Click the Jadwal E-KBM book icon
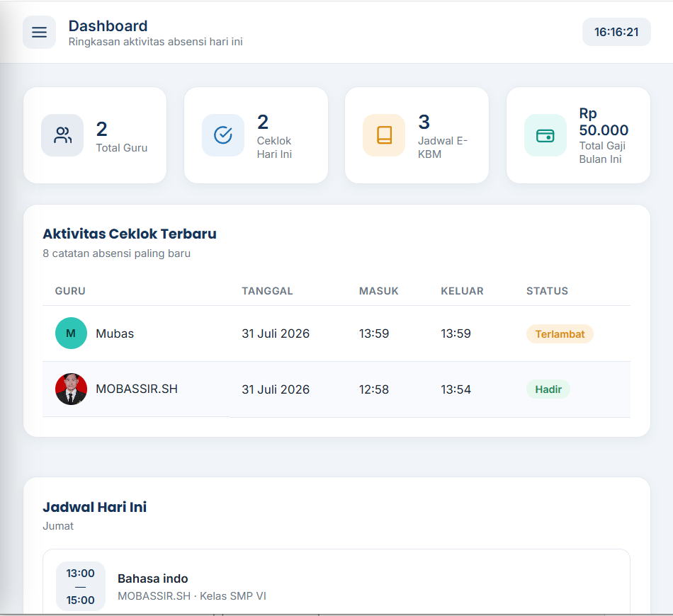Image resolution: width=673 pixels, height=616 pixels. click(384, 135)
